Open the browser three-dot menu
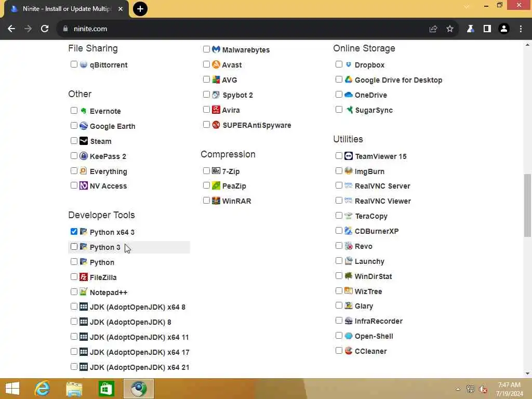 click(521, 29)
